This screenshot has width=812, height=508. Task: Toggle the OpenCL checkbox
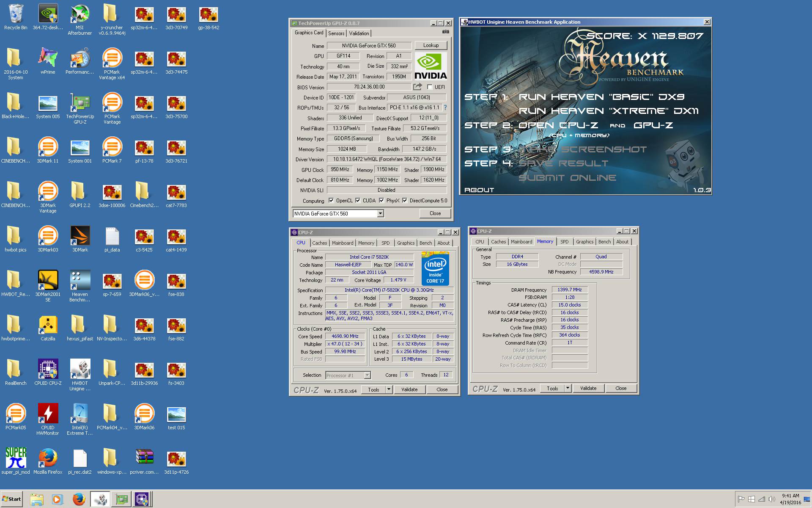pos(331,201)
